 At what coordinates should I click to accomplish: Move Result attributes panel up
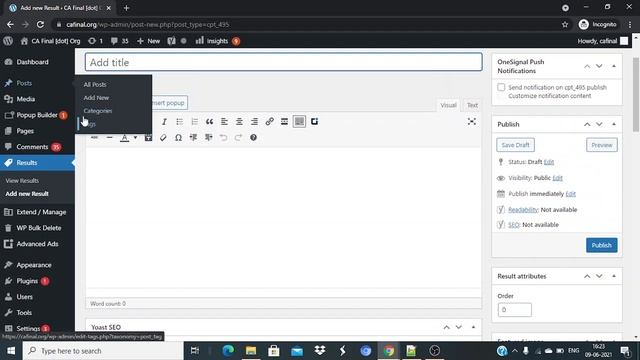587,276
